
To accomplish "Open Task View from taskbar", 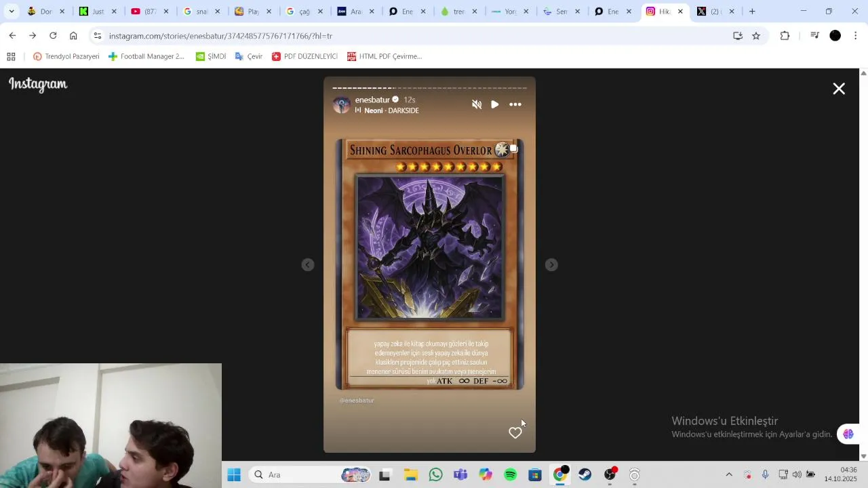I will [x=384, y=475].
